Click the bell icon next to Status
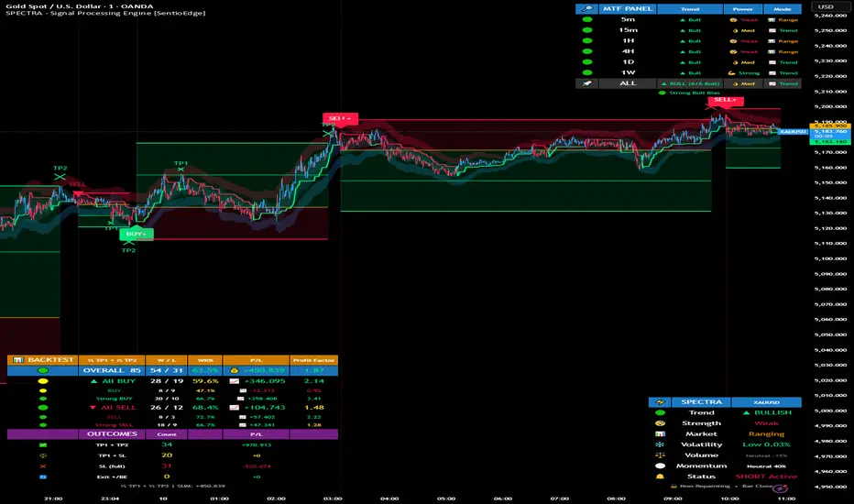 (x=660, y=477)
